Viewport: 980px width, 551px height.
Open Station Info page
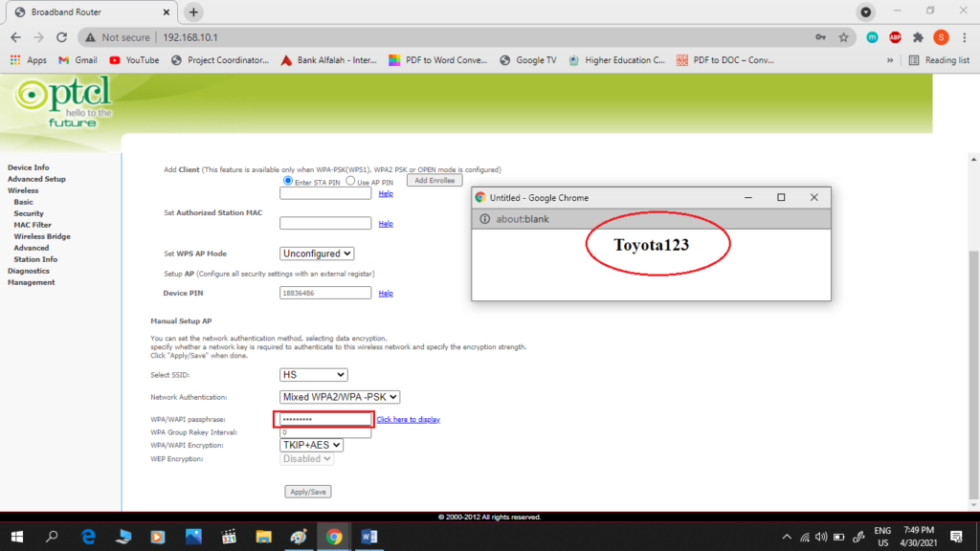(x=35, y=259)
